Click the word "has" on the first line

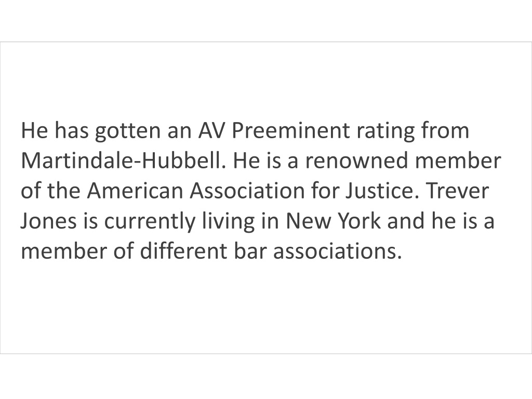[72, 130]
